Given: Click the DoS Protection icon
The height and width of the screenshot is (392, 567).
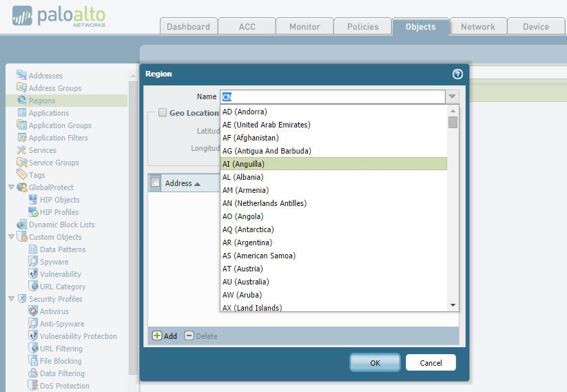Looking at the screenshot, I should point(33,385).
